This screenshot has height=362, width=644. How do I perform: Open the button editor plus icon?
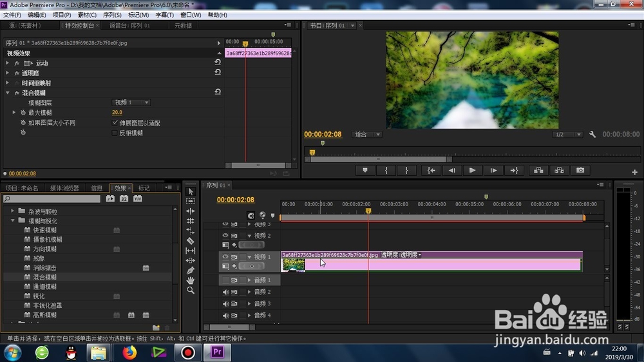[x=634, y=172]
